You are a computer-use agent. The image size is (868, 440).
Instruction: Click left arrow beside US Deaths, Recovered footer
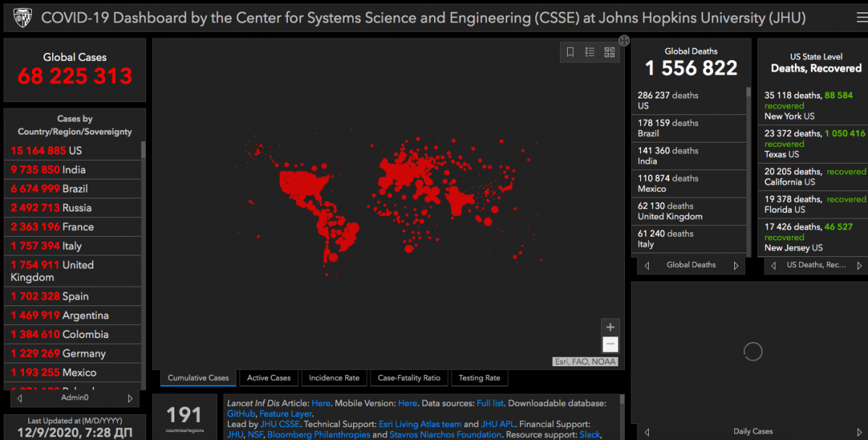[x=772, y=266]
